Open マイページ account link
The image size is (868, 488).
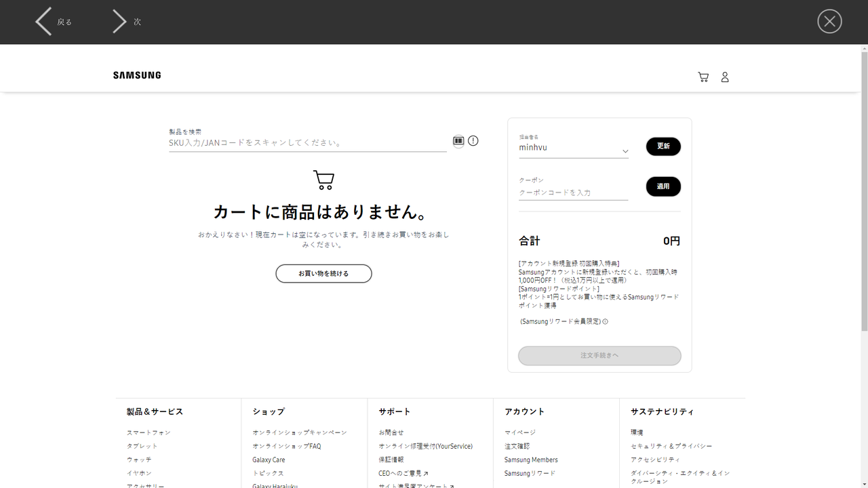tap(520, 432)
